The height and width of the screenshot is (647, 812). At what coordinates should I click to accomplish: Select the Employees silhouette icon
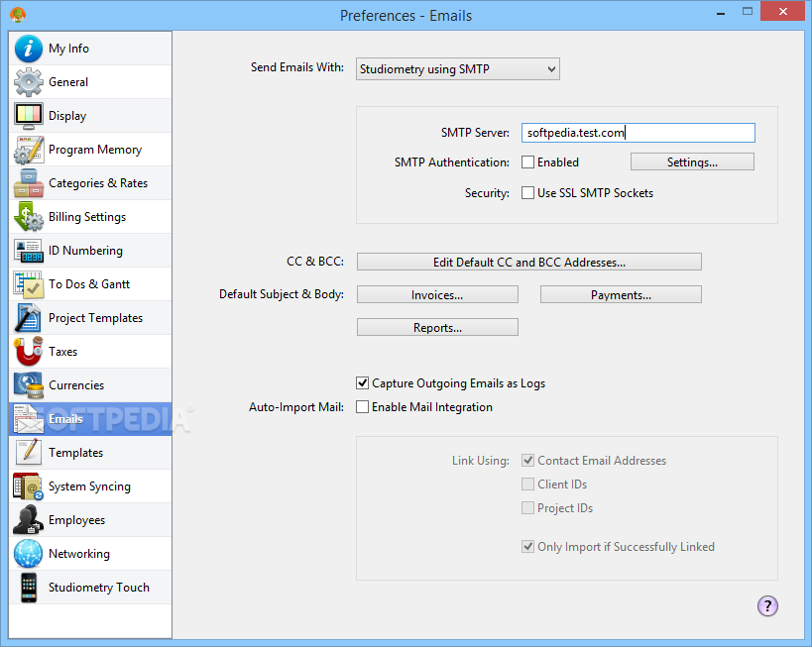point(29,519)
